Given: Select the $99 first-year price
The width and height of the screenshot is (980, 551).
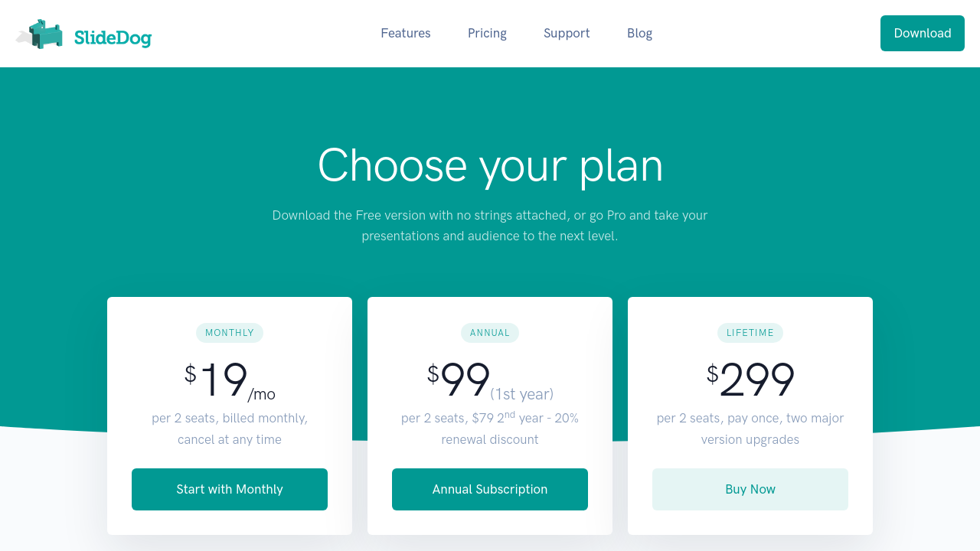Looking at the screenshot, I should [x=465, y=380].
